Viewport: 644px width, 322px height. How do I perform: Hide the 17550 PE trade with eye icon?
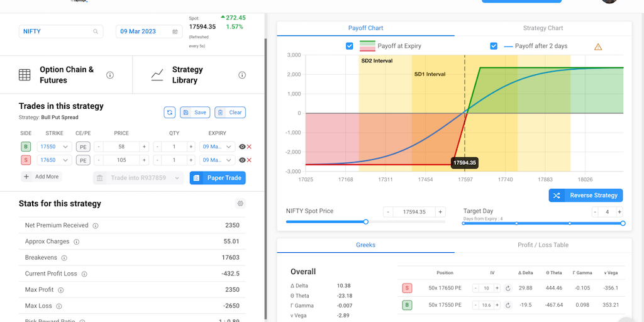point(242,147)
